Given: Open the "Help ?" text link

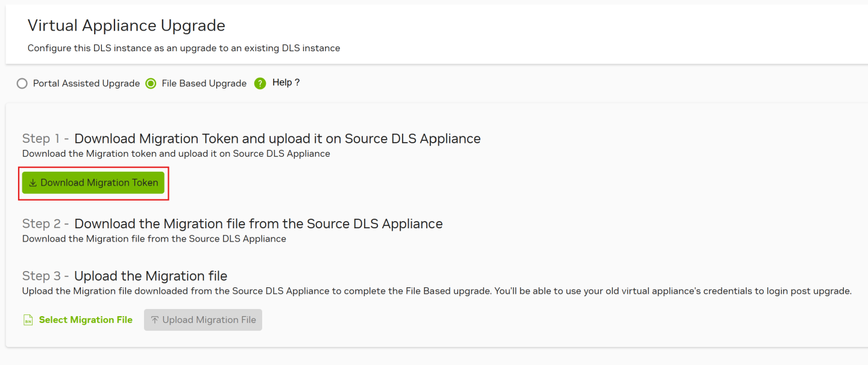Looking at the screenshot, I should 286,83.
